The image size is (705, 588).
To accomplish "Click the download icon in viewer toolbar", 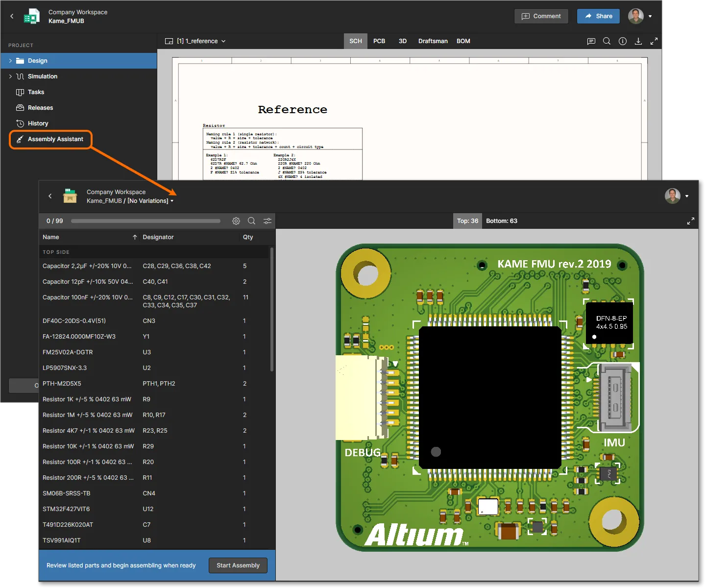I will (x=638, y=41).
